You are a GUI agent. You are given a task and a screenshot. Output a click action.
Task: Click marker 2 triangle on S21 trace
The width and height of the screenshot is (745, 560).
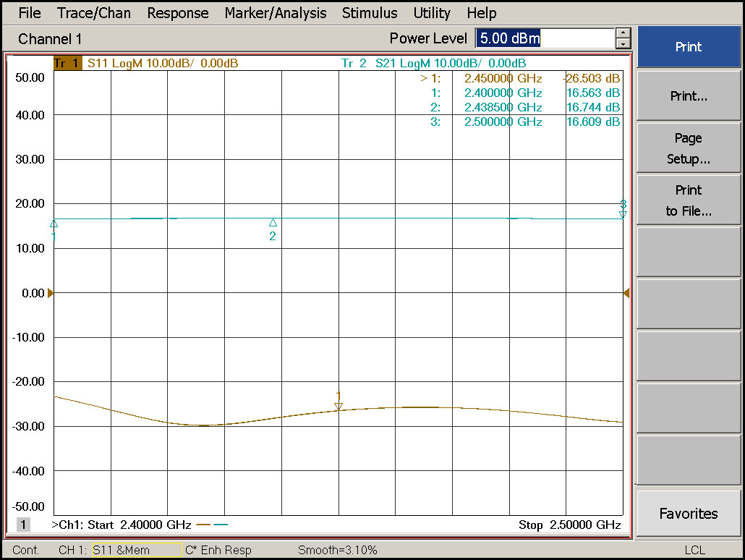coord(273,222)
